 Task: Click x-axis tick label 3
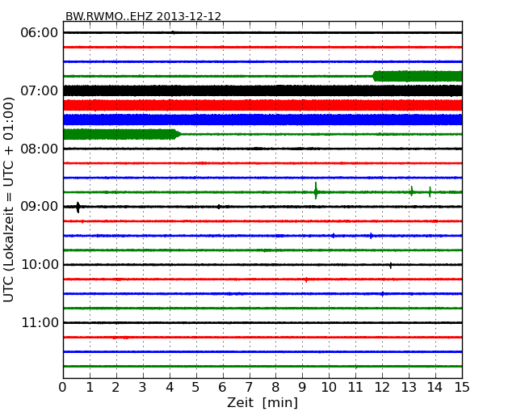(143, 388)
